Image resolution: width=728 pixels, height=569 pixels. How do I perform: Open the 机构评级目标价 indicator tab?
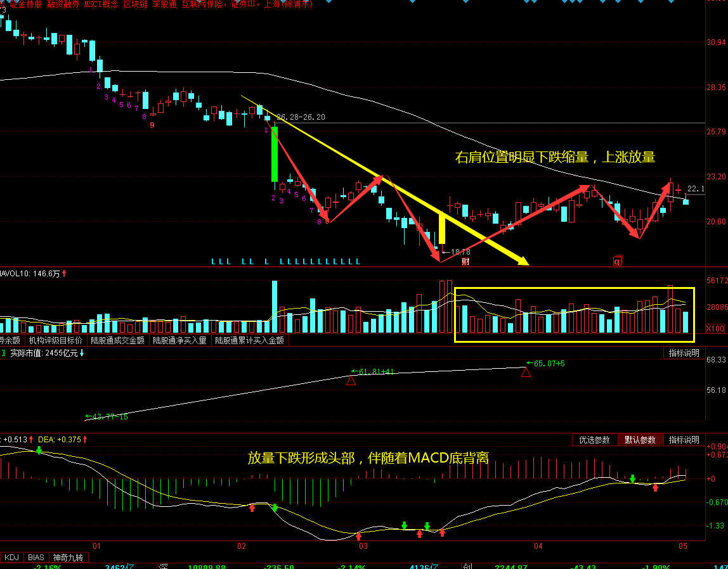[x=55, y=340]
